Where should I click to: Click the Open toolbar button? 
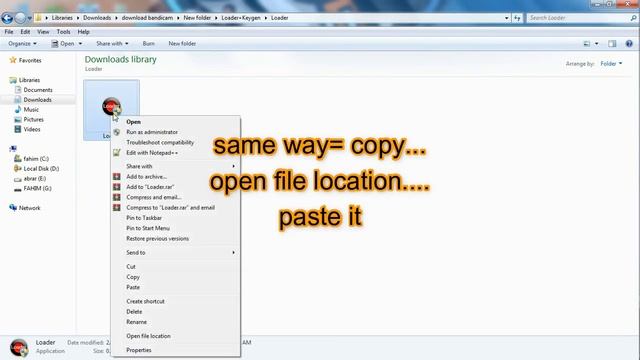[63, 44]
